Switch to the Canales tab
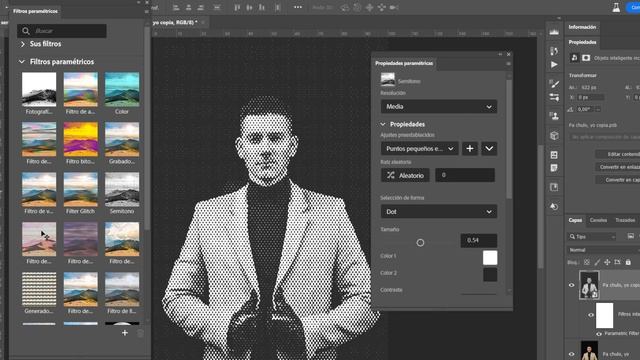 coord(598,220)
